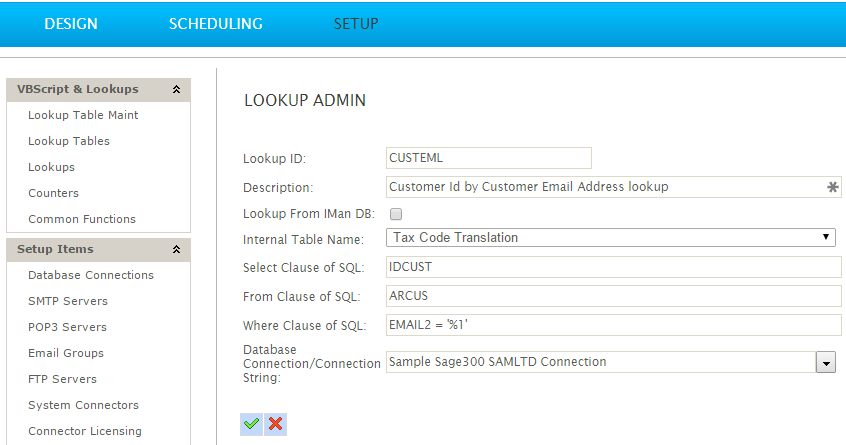Open Connector Licensing in sidebar
The width and height of the screenshot is (846, 445).
(x=85, y=431)
